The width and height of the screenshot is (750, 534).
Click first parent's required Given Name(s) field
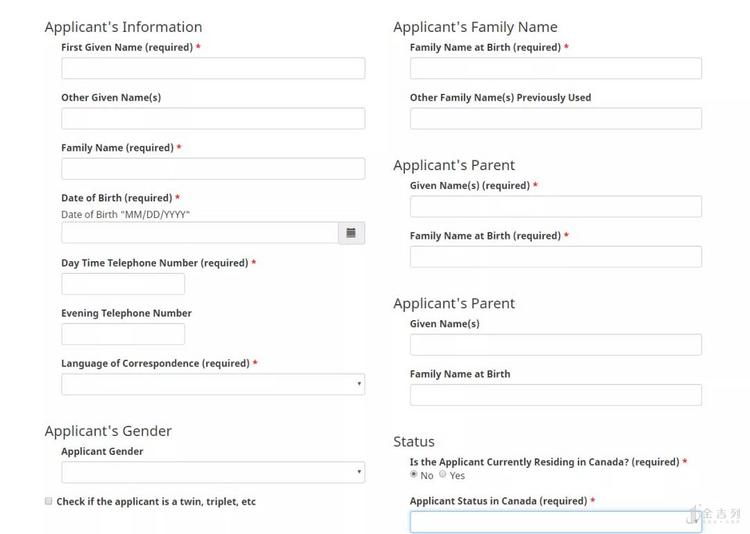[555, 206]
